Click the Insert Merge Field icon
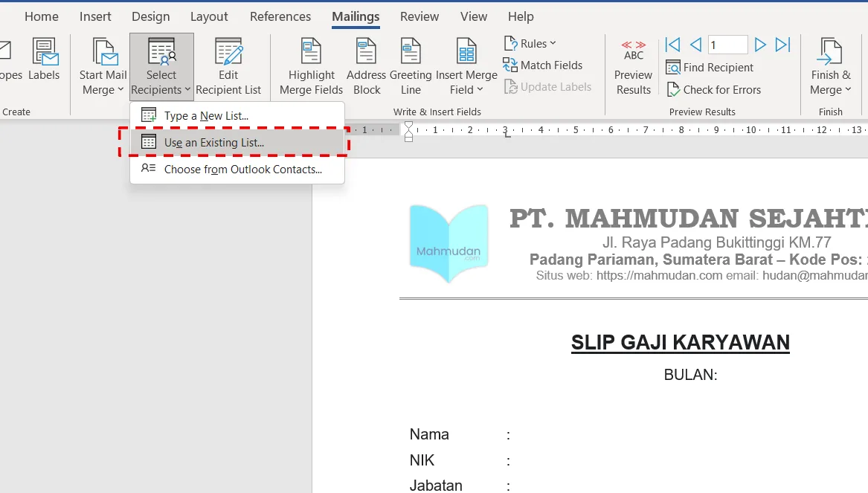Viewport: 868px width, 493px height. [x=466, y=51]
